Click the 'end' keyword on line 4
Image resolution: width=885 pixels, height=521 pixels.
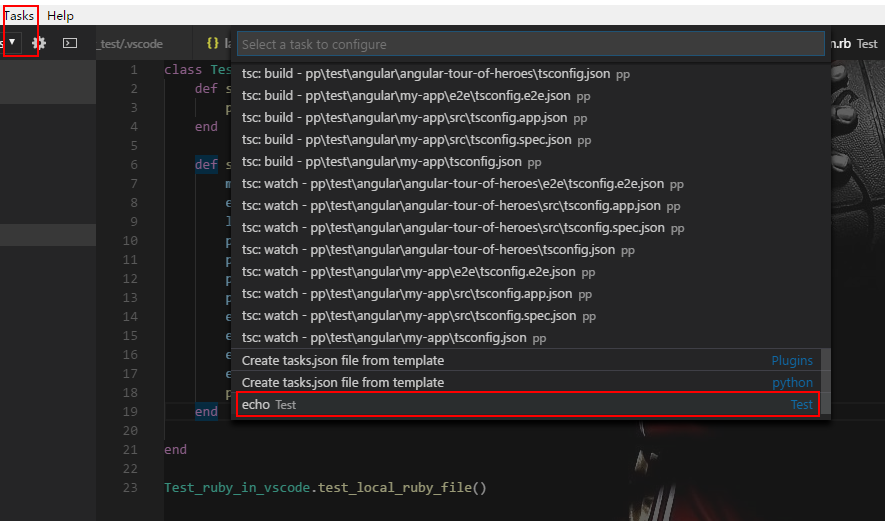(x=206, y=126)
